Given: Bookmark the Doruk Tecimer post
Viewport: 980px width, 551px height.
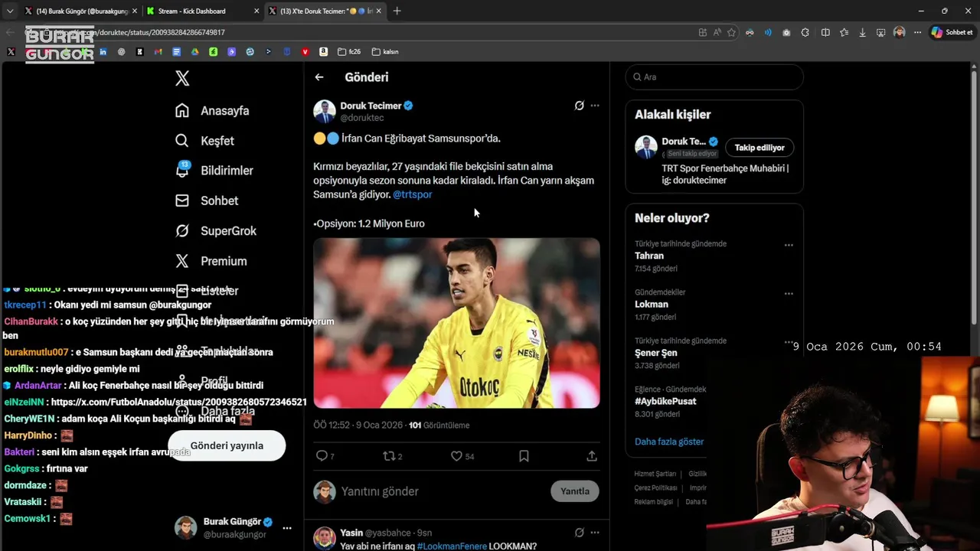Looking at the screenshot, I should tap(524, 456).
